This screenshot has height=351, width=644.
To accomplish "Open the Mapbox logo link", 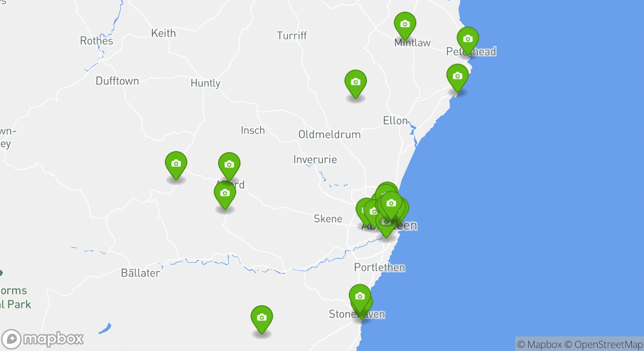I will 42,339.
